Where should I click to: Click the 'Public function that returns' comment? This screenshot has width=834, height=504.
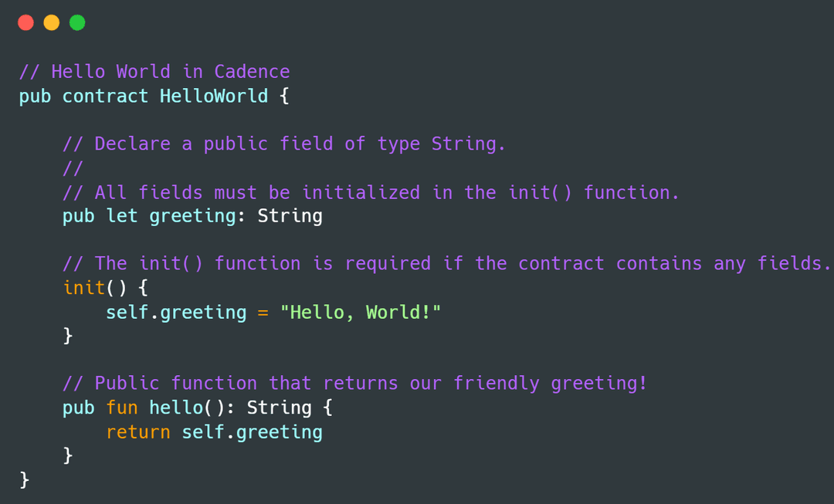354,384
